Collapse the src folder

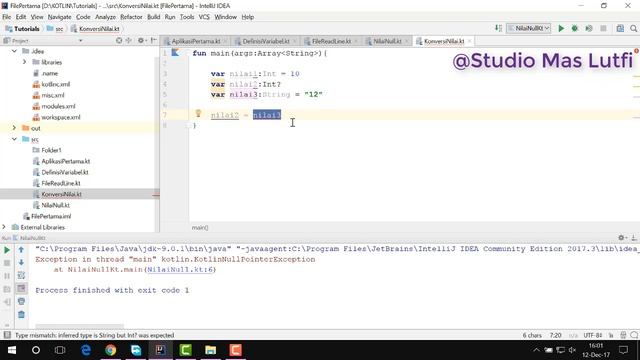(14, 139)
